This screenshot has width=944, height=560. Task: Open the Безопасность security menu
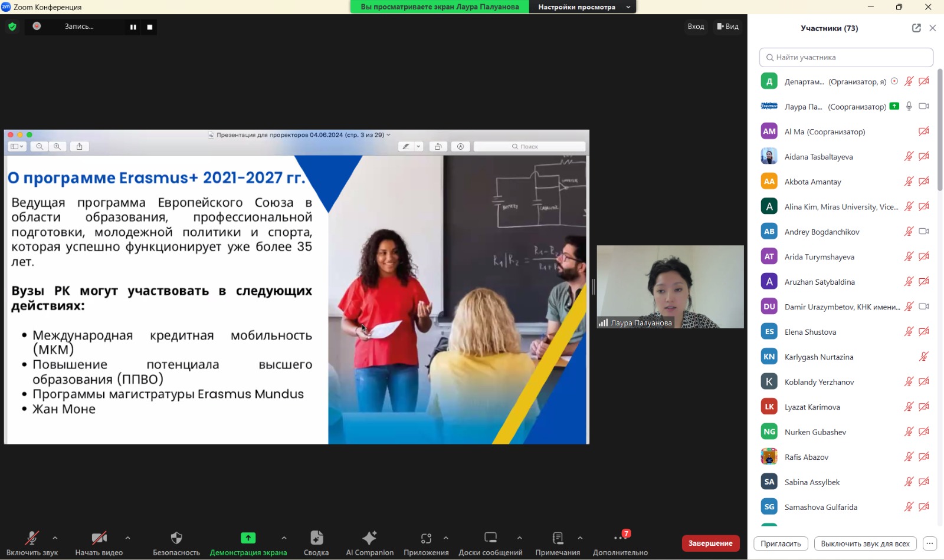176,543
